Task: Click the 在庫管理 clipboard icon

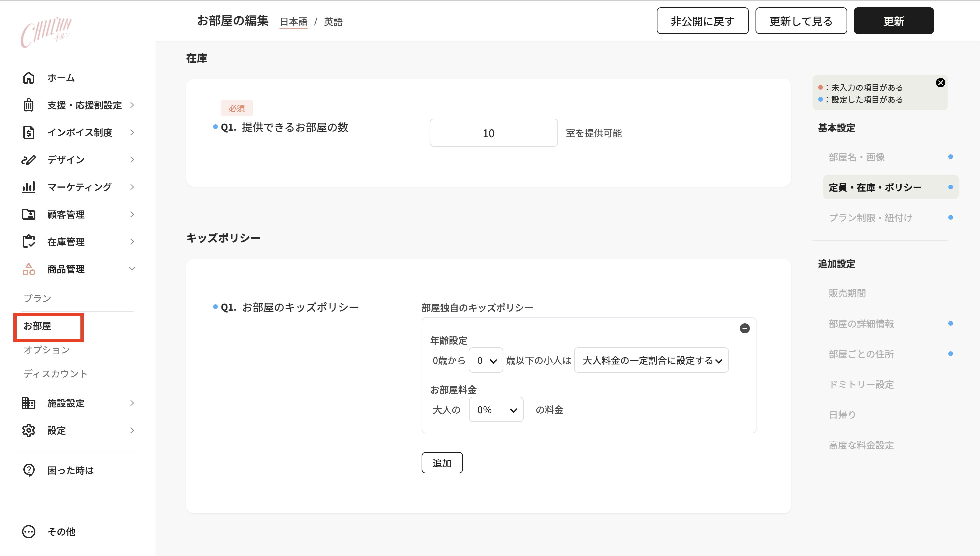Action: 29,241
